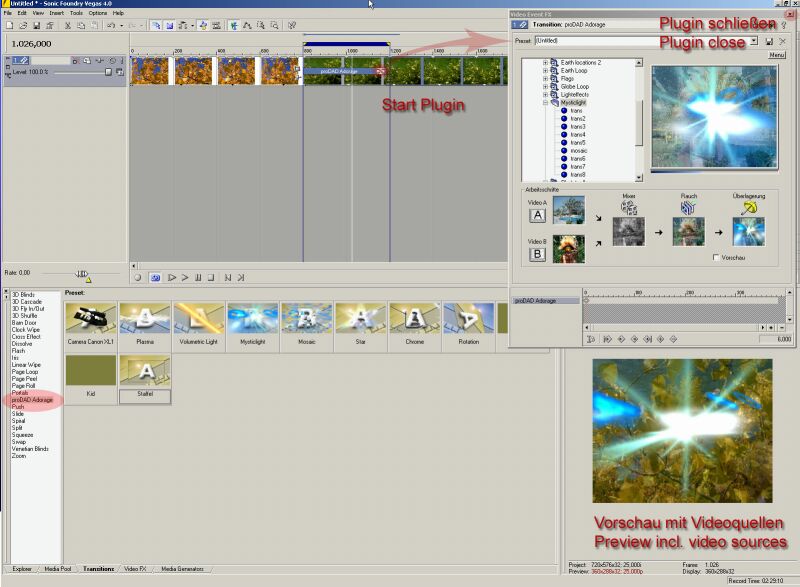
Task: Click the Open project folder icon
Action: pyautogui.click(x=23, y=25)
